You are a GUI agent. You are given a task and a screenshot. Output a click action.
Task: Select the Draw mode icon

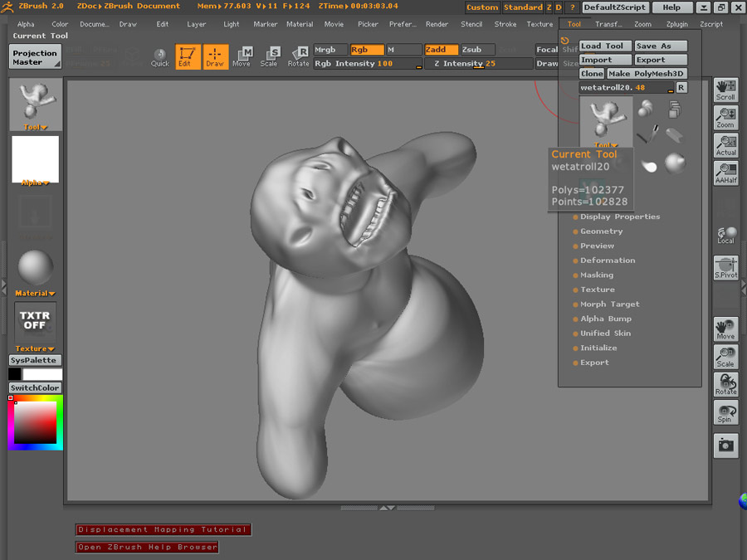[x=215, y=56]
